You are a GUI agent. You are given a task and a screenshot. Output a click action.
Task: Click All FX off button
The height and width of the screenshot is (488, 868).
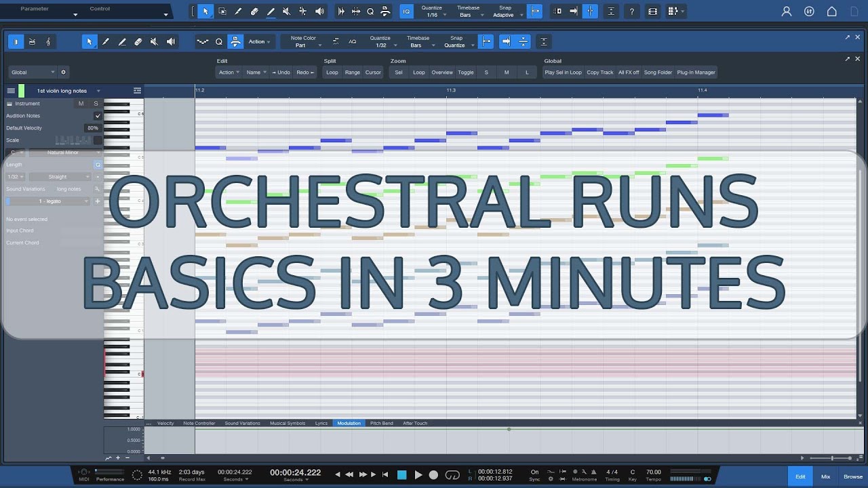pos(629,73)
